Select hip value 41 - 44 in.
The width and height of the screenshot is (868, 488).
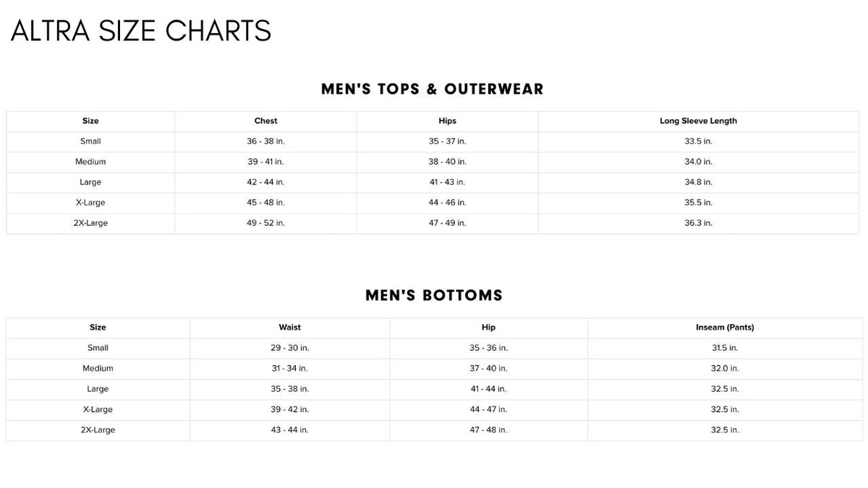coord(488,389)
